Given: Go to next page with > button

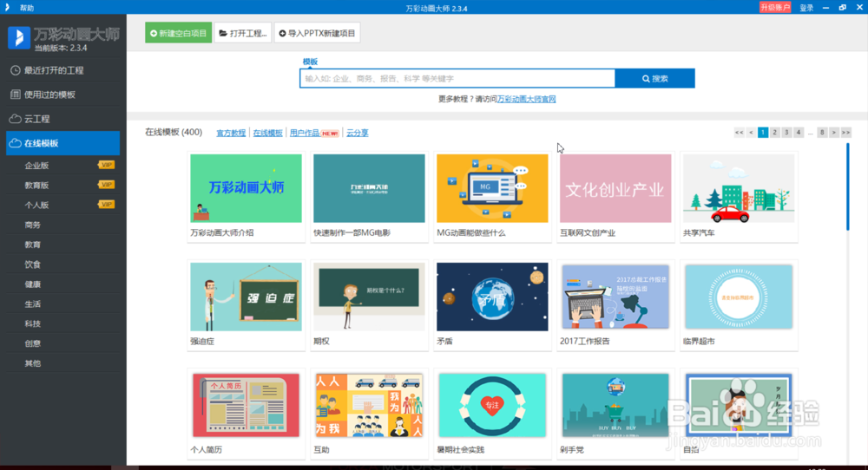Looking at the screenshot, I should (x=833, y=132).
